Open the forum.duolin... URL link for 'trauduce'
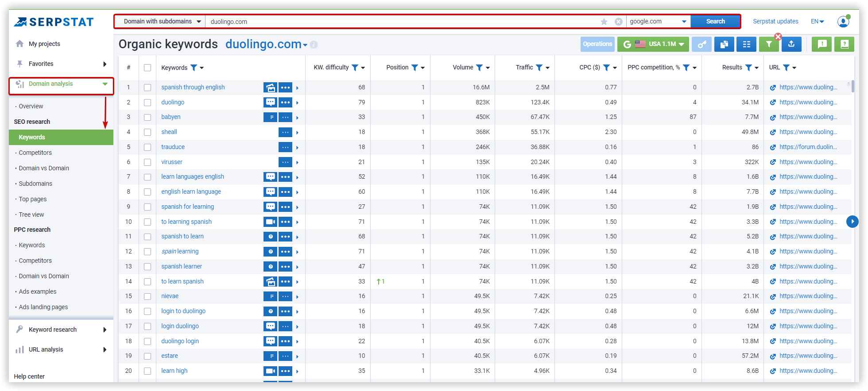 click(x=808, y=147)
